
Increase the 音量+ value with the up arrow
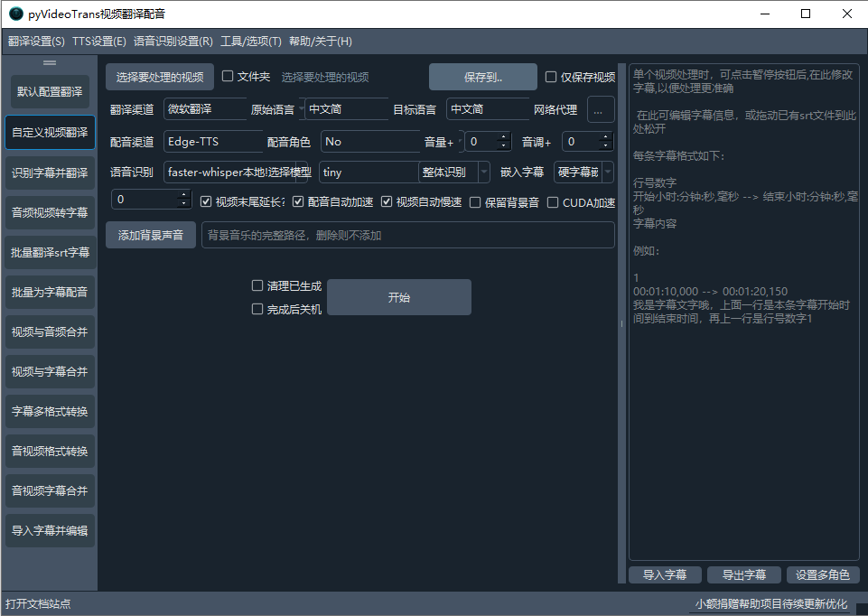tap(504, 137)
